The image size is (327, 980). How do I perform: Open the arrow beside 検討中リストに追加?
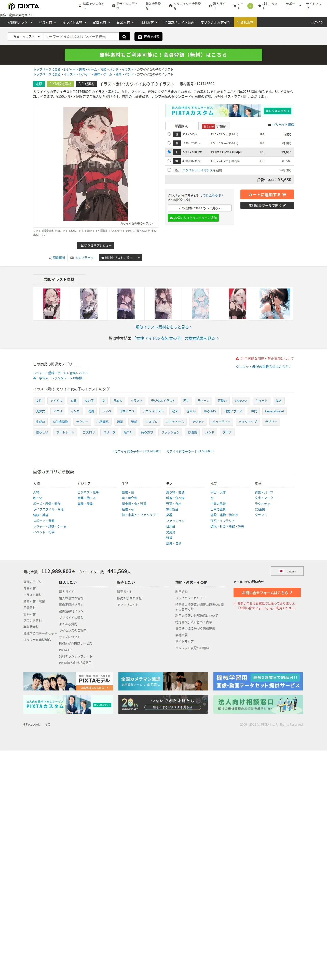pyautogui.click(x=139, y=258)
